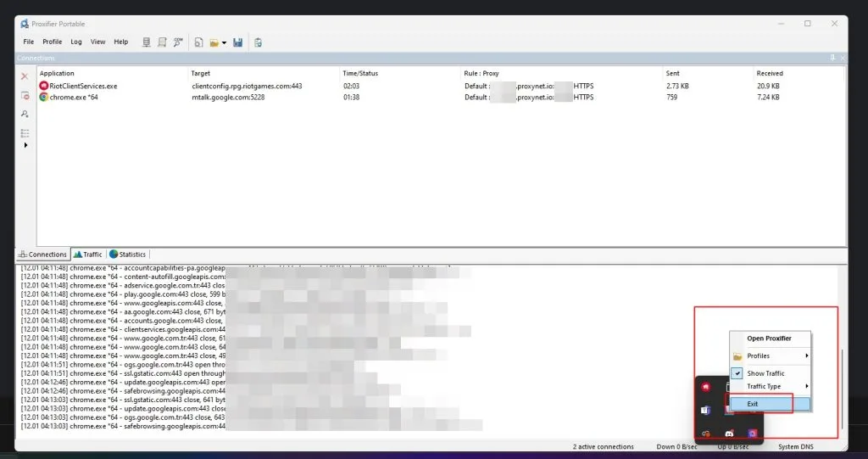Click the Chrome icon in connections list

[44, 97]
